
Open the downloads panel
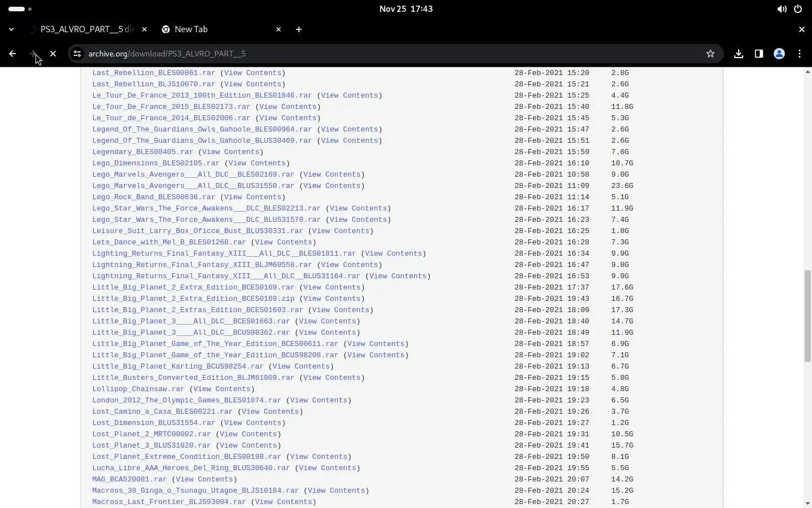(739, 54)
